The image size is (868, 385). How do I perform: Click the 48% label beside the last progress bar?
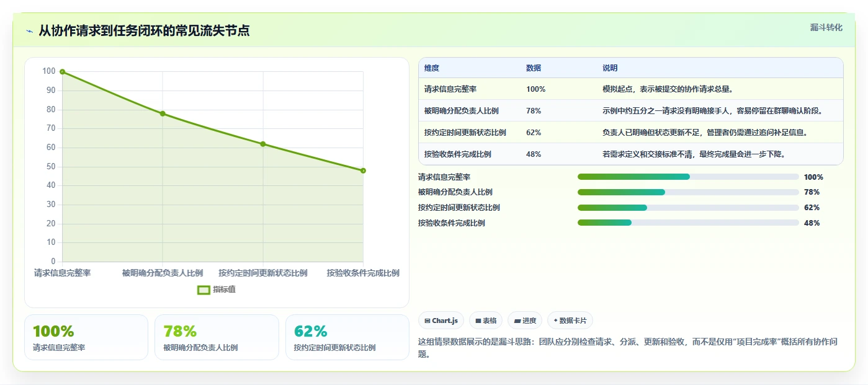(812, 223)
